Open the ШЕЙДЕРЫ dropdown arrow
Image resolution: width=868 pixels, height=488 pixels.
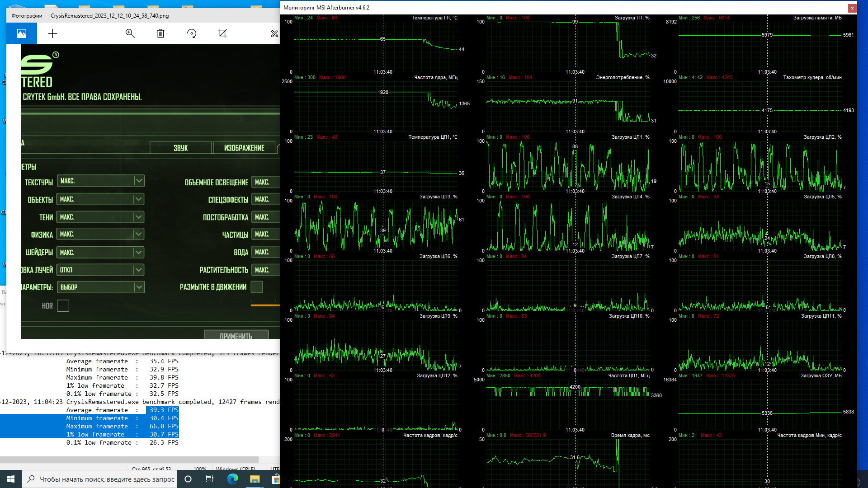tap(139, 253)
